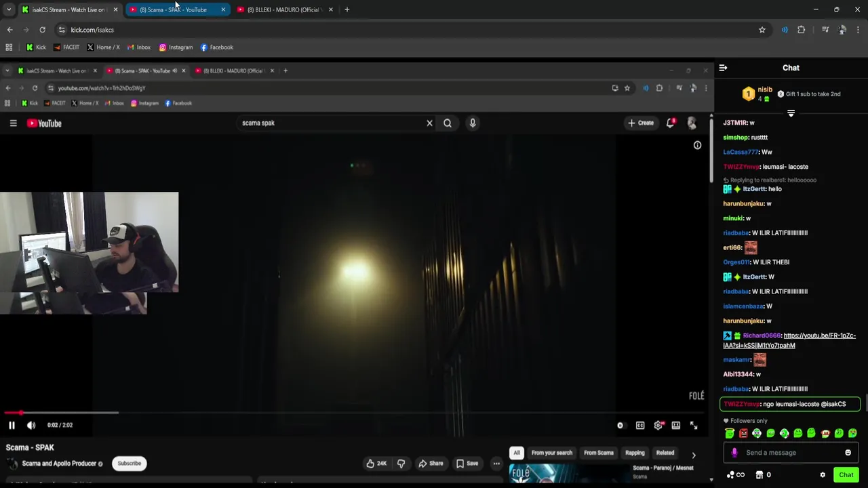This screenshot has width=868, height=488.
Task: Click the purple microphone icon
Action: [x=734, y=453]
